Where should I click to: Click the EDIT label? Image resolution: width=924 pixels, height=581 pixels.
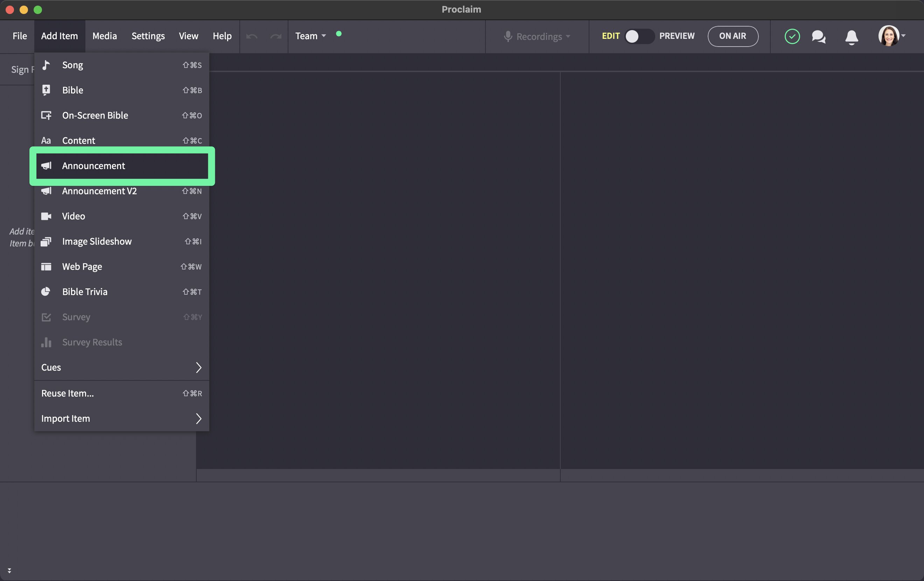[x=610, y=36]
